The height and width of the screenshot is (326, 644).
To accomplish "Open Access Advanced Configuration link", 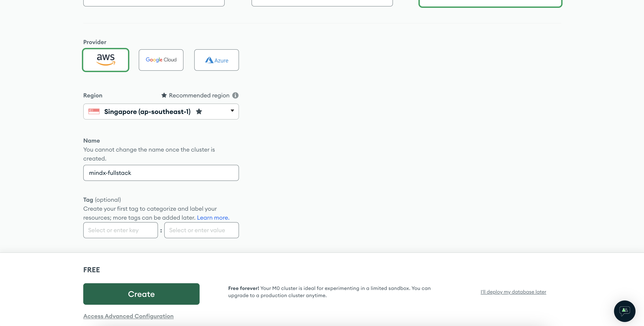I will click(128, 316).
